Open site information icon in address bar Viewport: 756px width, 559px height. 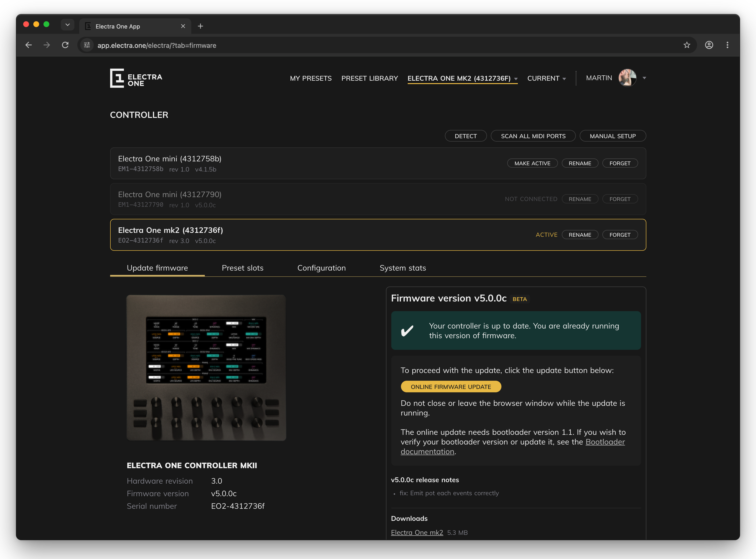[87, 45]
